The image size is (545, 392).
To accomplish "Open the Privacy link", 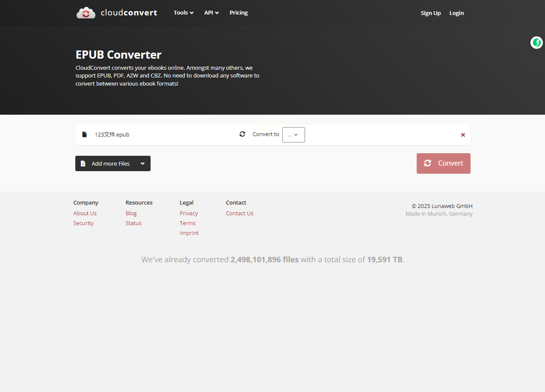I will click(189, 213).
